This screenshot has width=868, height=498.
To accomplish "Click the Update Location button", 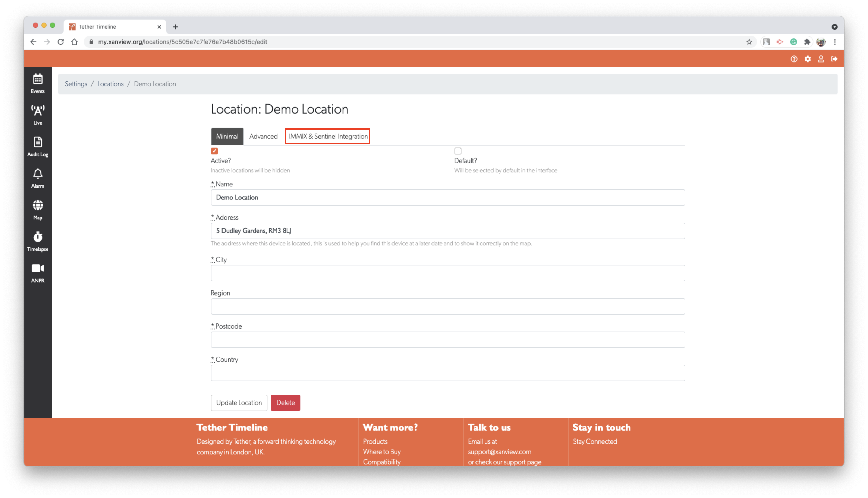I will tap(239, 403).
